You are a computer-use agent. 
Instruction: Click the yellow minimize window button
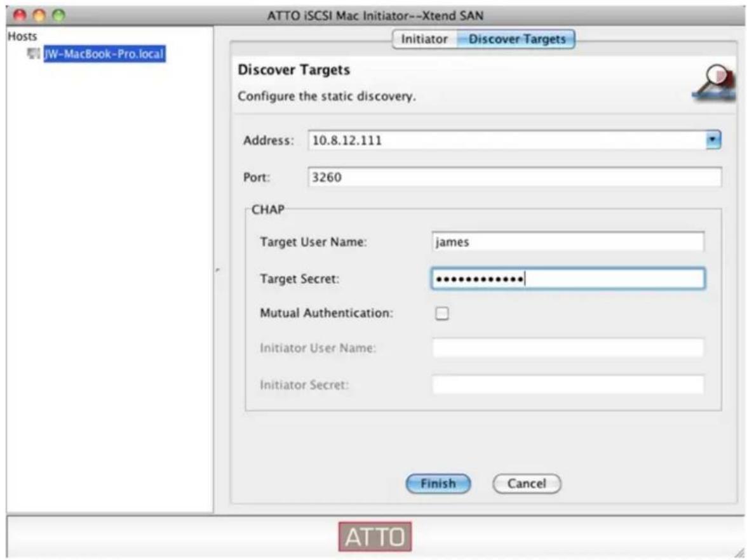click(39, 15)
